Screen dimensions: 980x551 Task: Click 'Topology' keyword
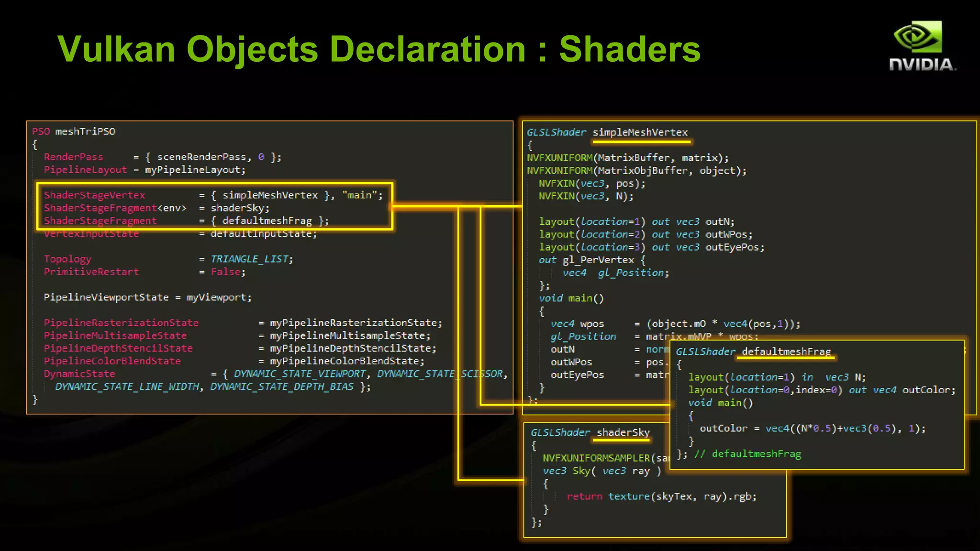point(67,259)
